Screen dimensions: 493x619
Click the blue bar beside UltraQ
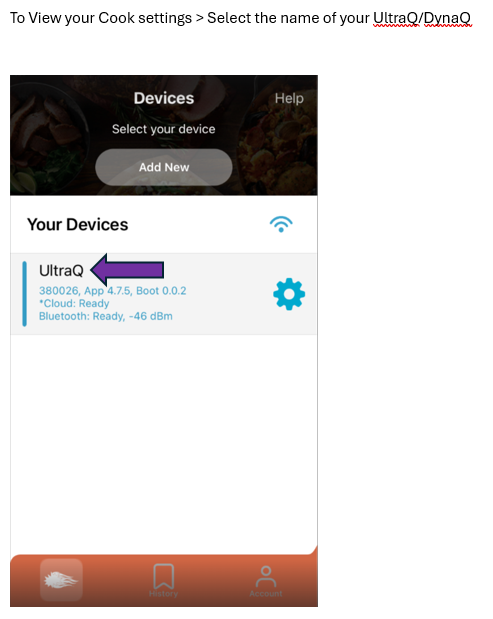(24, 294)
